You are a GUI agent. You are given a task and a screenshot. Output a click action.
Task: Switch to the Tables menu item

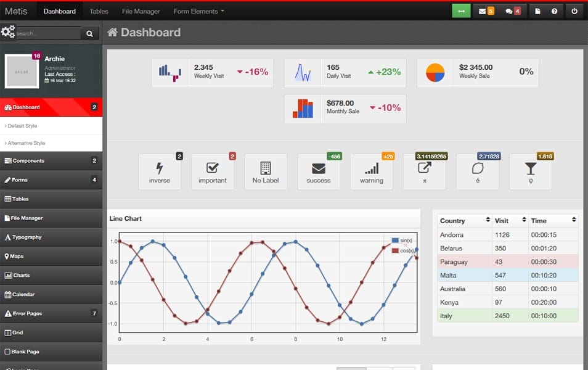[x=99, y=10]
